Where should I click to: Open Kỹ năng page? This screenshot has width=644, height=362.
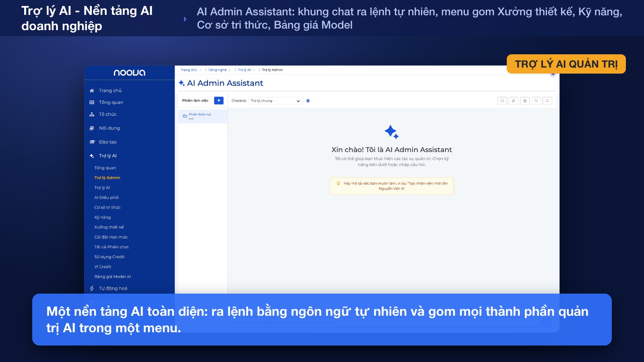tap(103, 217)
